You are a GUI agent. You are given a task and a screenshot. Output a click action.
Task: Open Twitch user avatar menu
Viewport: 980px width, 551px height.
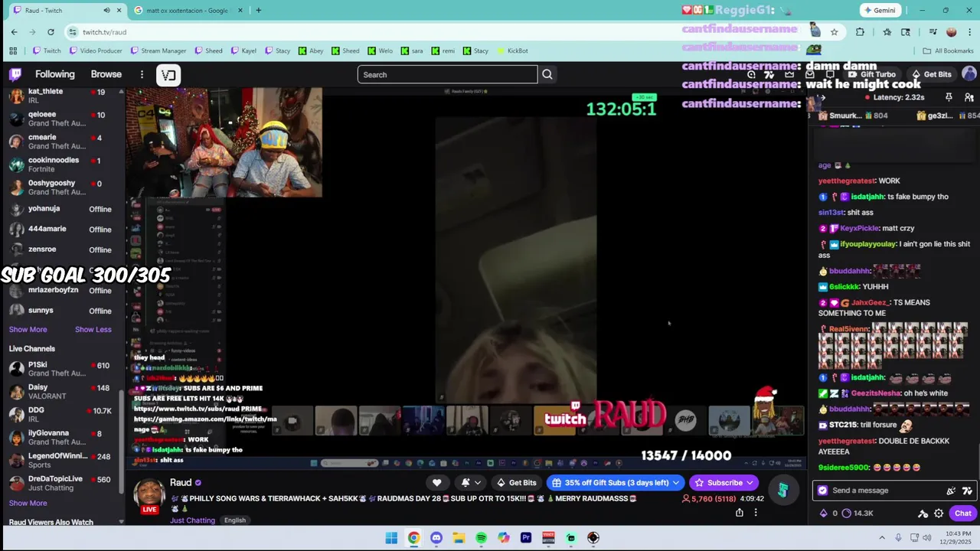(969, 74)
